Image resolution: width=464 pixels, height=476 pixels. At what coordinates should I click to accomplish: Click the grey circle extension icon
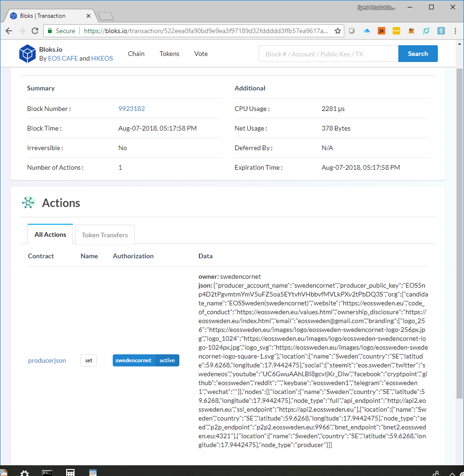click(352, 31)
